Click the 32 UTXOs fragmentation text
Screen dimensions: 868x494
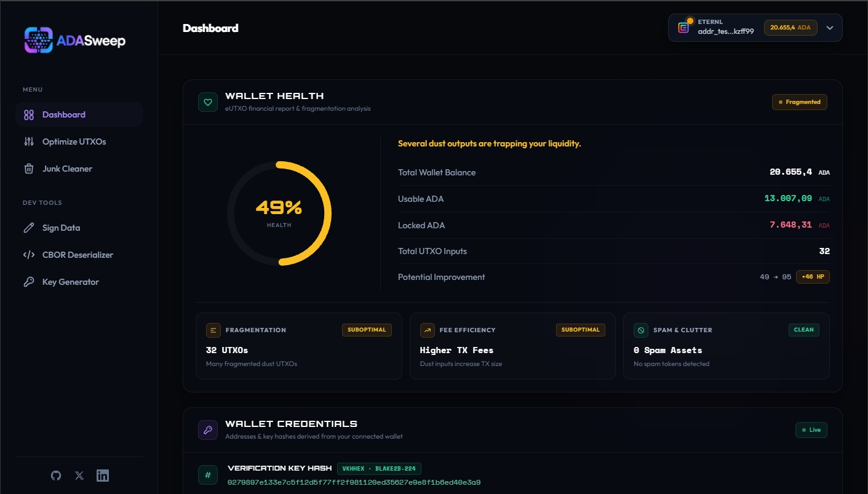point(227,350)
